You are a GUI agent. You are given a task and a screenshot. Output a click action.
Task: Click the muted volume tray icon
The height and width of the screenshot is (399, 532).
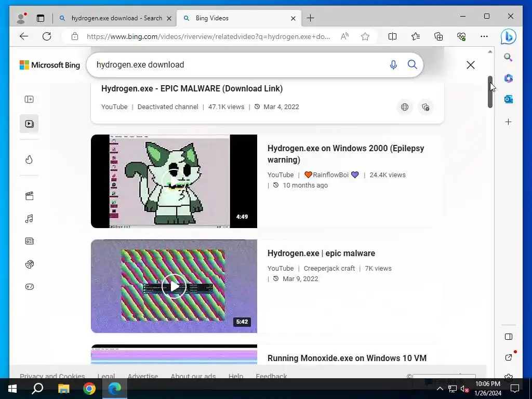click(x=464, y=389)
